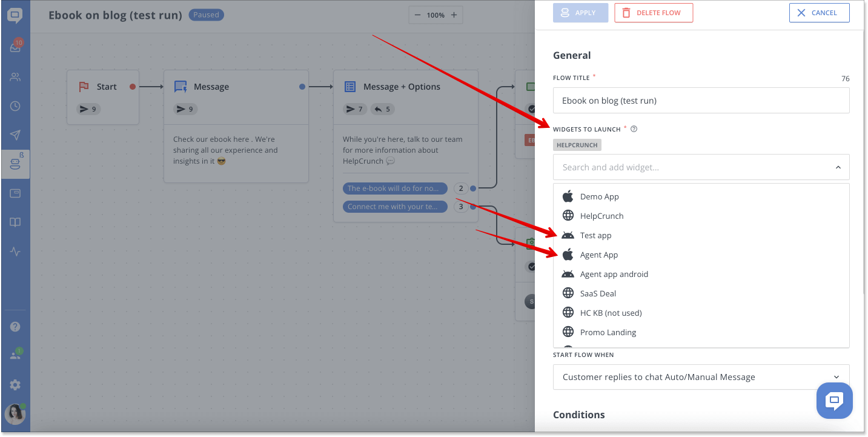The width and height of the screenshot is (868, 437).
Task: Click Message + Options sent count 7
Action: coord(355,109)
